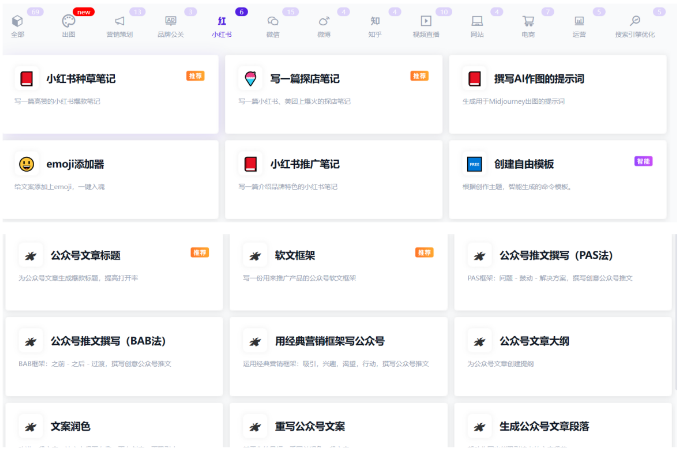
Task: Click the 推荐 badge on 小红书种草笔记
Action: (x=195, y=76)
